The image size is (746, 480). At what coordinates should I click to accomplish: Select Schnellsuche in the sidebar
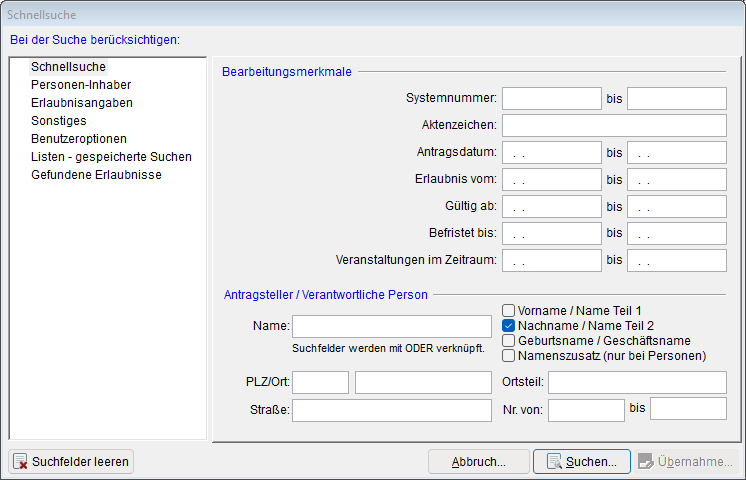(x=68, y=67)
